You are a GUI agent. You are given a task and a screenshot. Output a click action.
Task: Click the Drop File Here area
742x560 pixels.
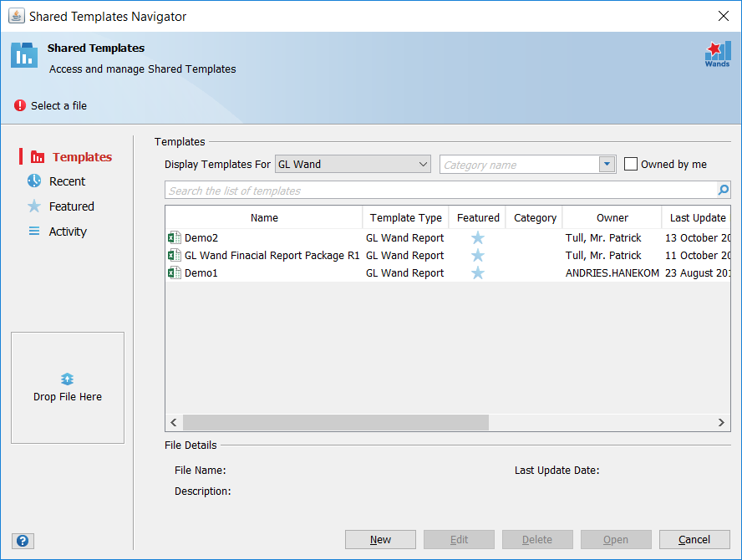68,388
